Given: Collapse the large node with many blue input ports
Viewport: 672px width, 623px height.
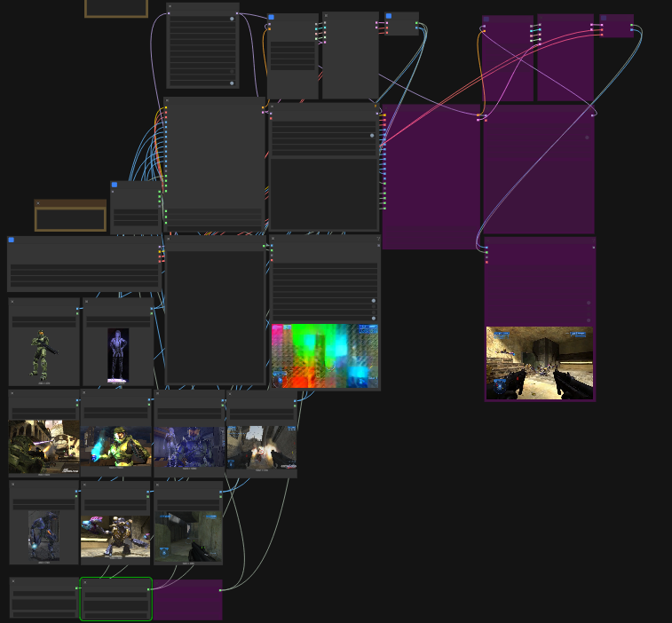Looking at the screenshot, I should (167, 100).
